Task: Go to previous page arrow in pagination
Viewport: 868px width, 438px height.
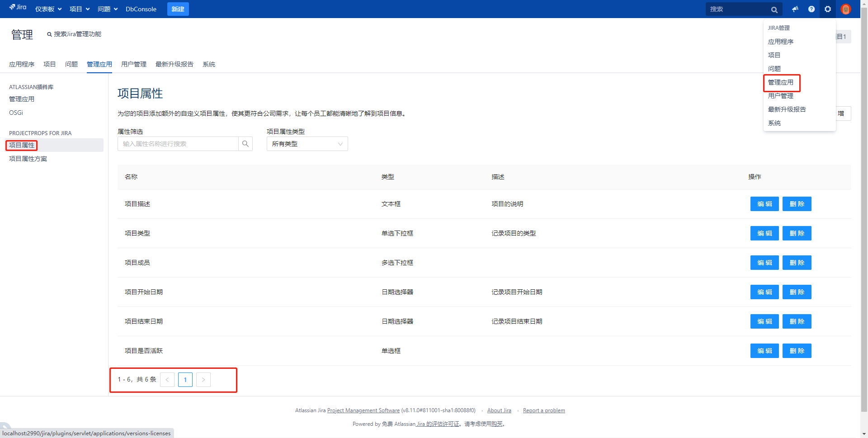Action: [x=167, y=380]
